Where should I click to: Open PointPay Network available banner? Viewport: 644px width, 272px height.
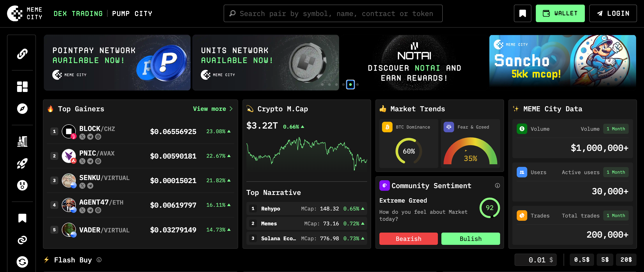[117, 62]
